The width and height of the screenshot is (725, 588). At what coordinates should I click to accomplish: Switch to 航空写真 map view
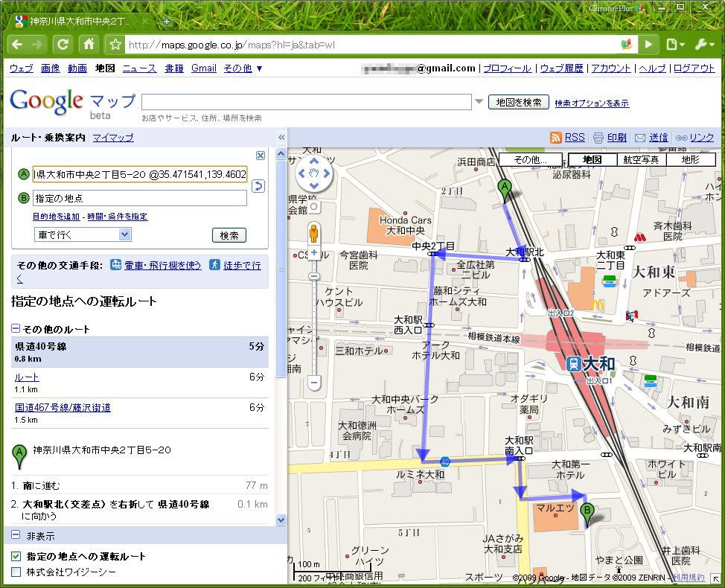[641, 159]
